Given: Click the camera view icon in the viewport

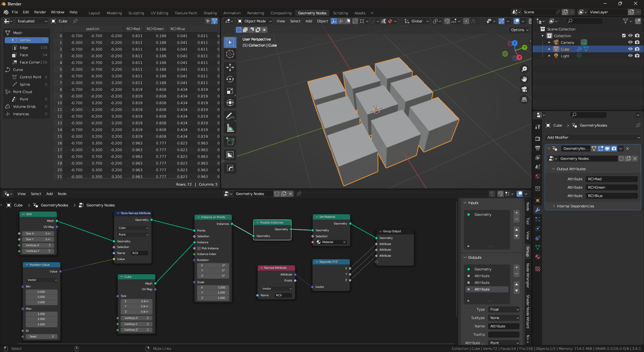Looking at the screenshot, I should (x=524, y=90).
